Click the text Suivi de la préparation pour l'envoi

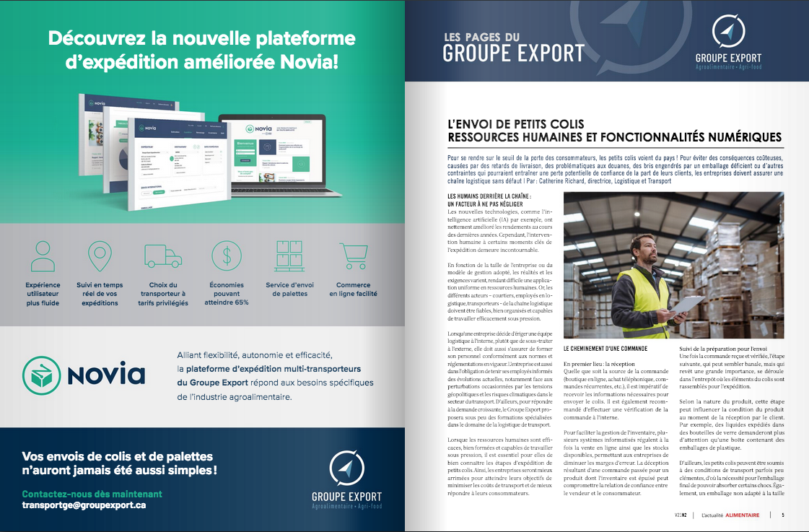[723, 349]
